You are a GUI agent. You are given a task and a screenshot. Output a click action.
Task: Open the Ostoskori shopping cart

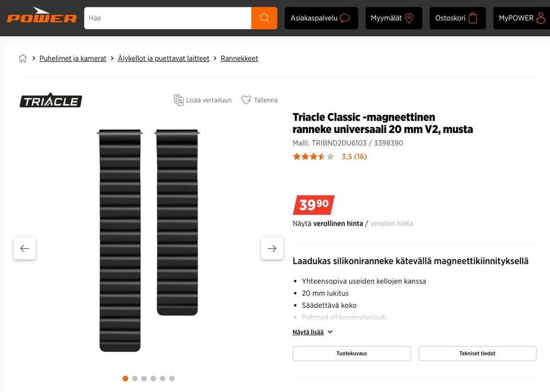(457, 18)
